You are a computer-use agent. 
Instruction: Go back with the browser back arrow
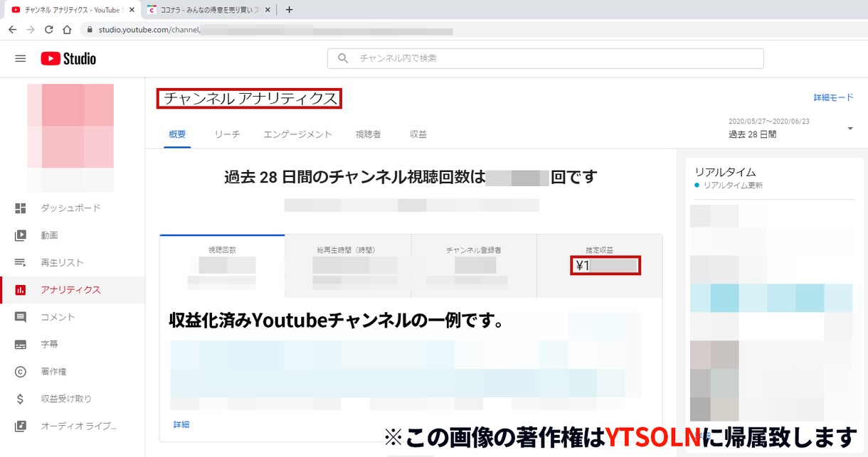[13, 30]
